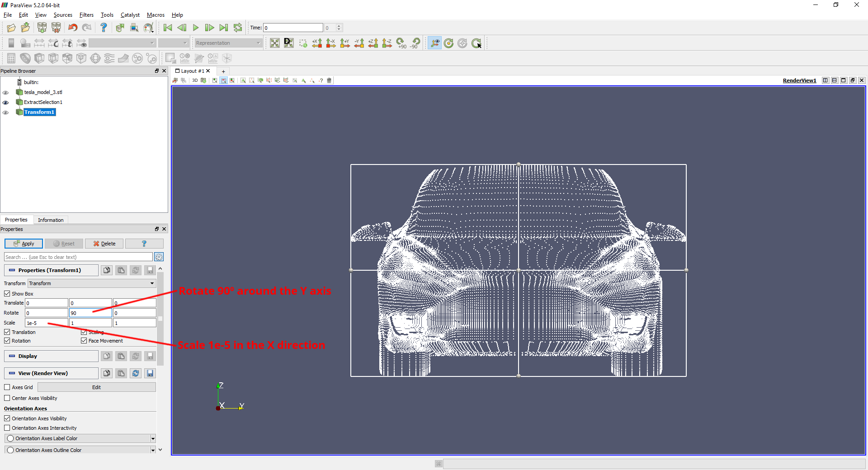868x470 pixels.
Task: Click the Undo arrow icon
Action: click(x=72, y=28)
